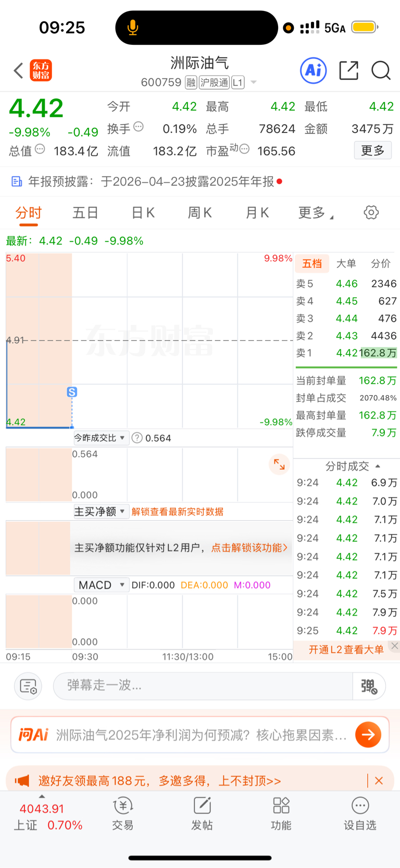Tap the 今昨成交比 question mark icon
Viewport: 400px width, 868px height.
[137, 438]
